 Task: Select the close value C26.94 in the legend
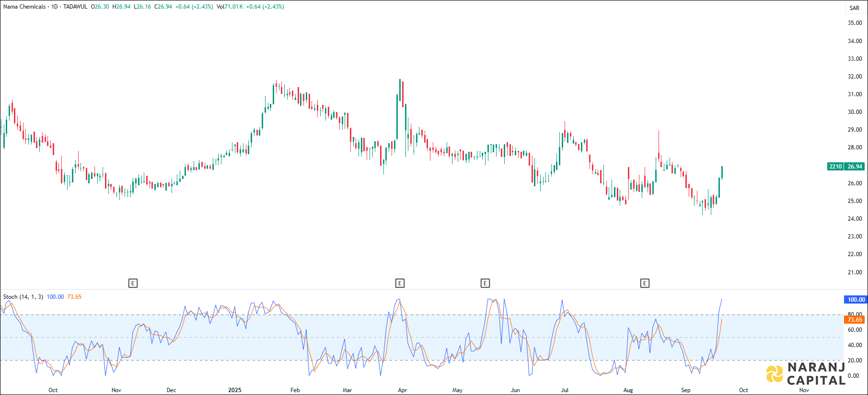coord(163,7)
